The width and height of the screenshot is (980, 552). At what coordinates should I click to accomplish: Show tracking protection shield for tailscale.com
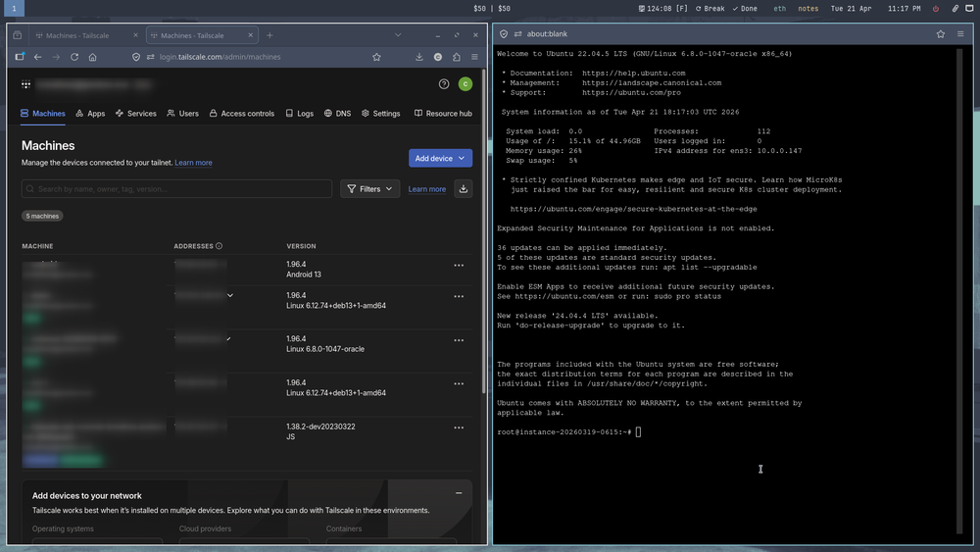[x=136, y=57]
